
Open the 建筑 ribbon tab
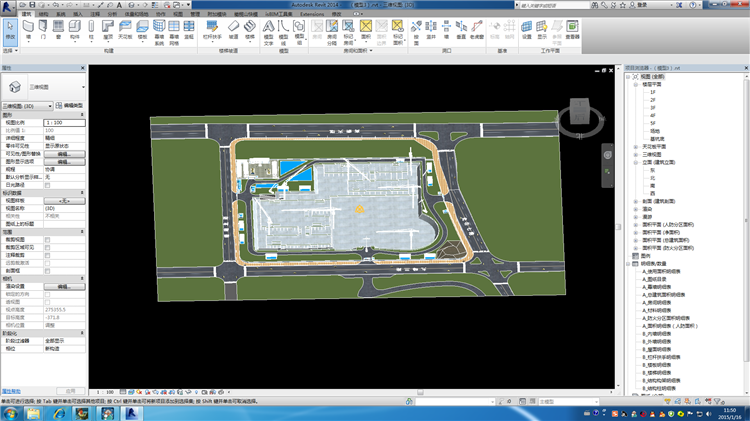click(27, 14)
